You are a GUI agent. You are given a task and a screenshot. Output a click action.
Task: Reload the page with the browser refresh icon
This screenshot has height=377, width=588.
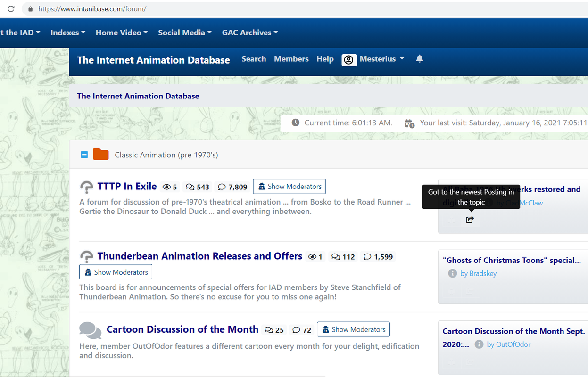click(11, 9)
